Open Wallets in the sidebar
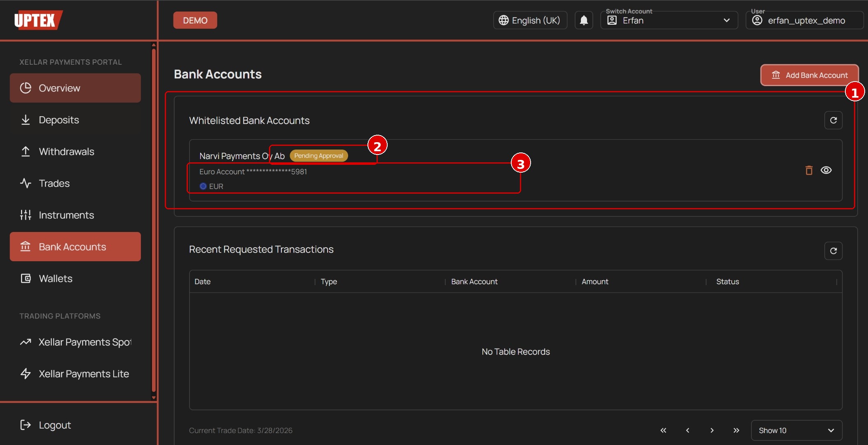The image size is (868, 445). [x=75, y=279]
